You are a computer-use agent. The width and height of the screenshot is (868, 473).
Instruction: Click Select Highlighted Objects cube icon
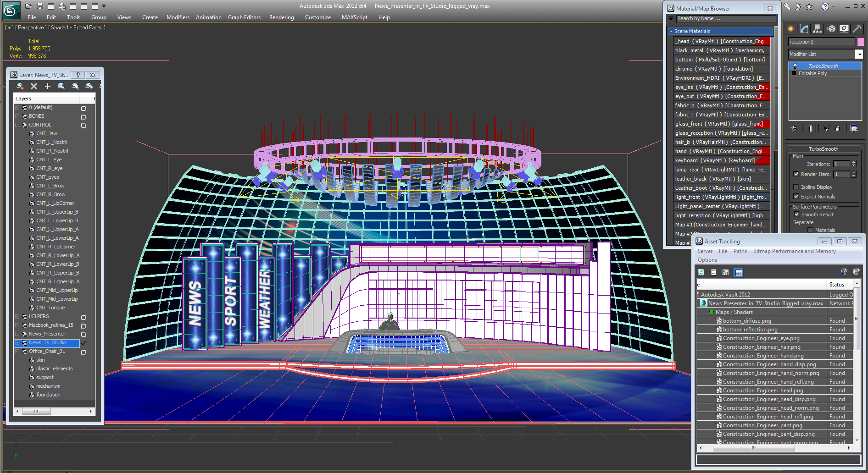61,86
